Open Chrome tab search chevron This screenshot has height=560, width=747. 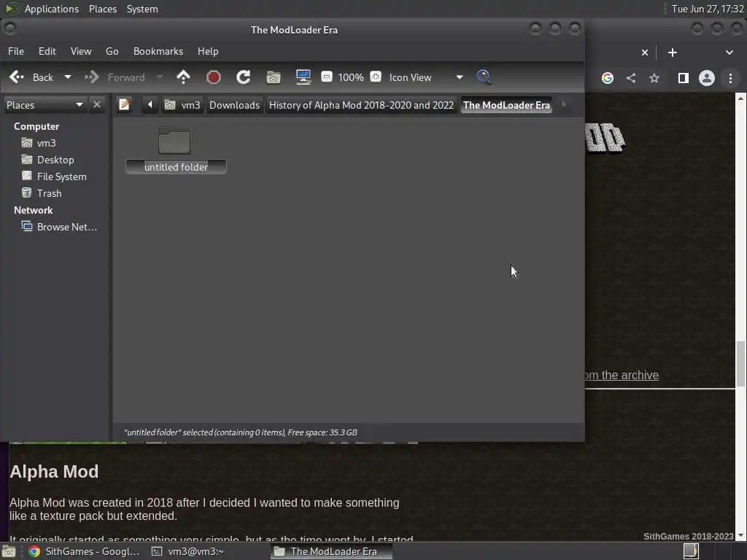coord(729,52)
